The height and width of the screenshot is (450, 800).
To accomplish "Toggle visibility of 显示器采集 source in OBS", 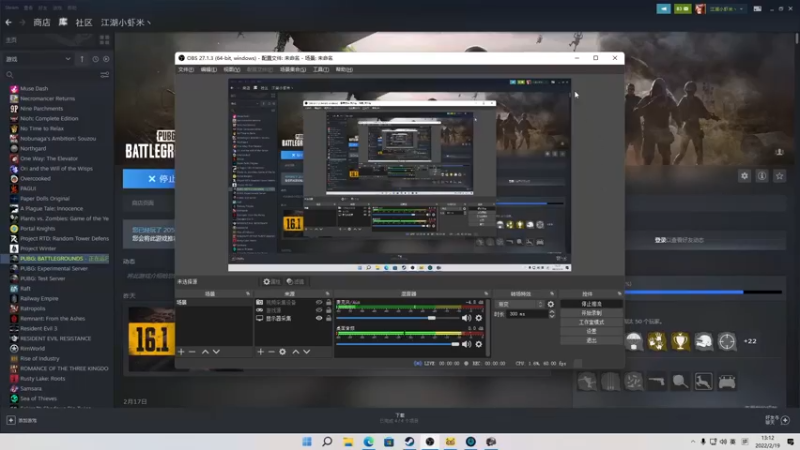I will pos(319,318).
